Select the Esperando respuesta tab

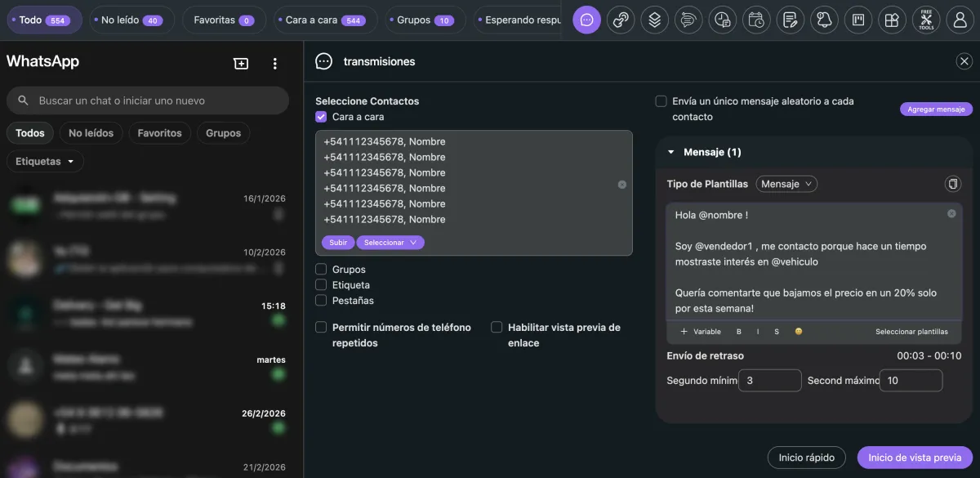click(518, 20)
